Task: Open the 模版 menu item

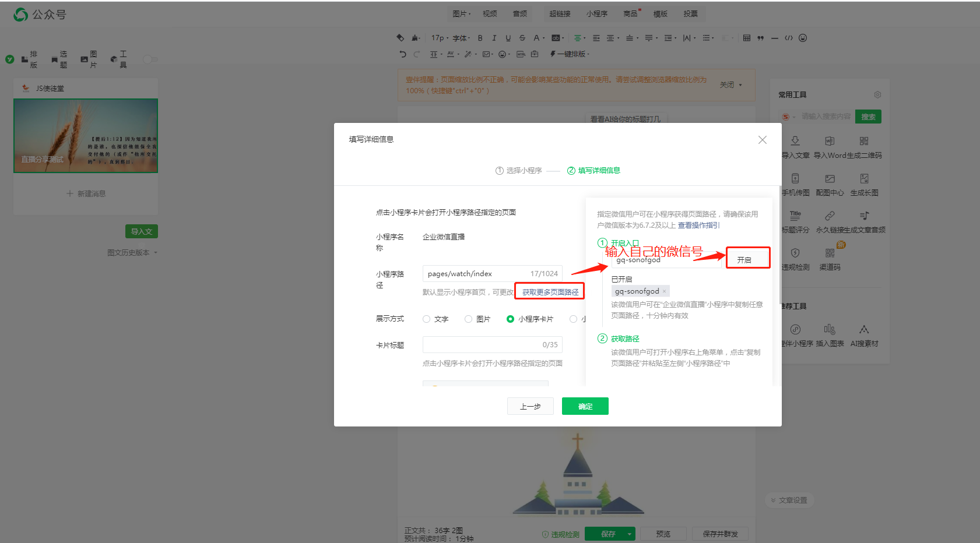Action: tap(661, 14)
